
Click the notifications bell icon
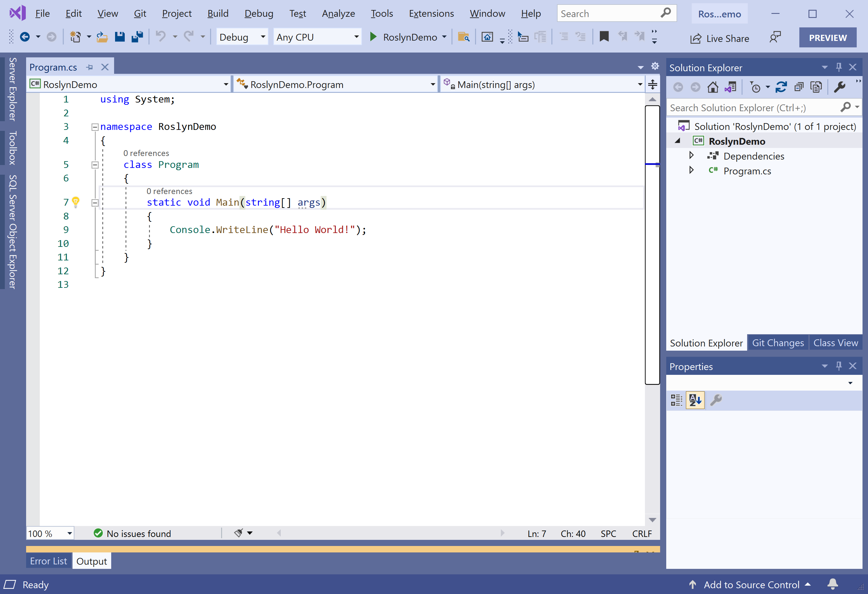click(x=833, y=584)
